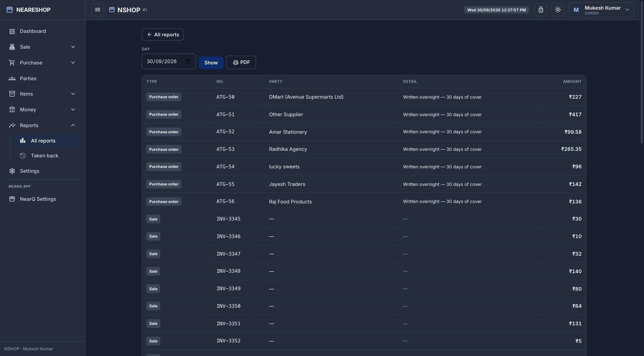Expand the Sale menu chevron
Viewport: 644px width, 356px height.
coord(73,47)
